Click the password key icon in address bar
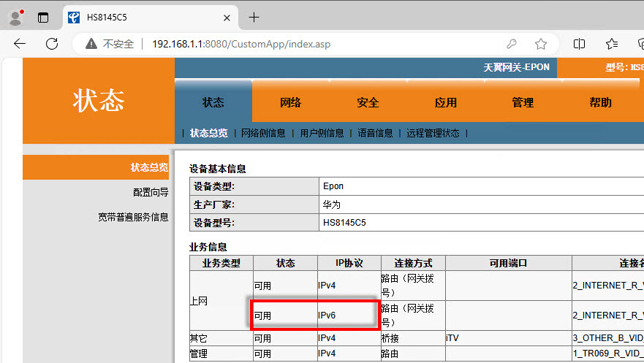Screen dimensions: 644x363 point(512,44)
